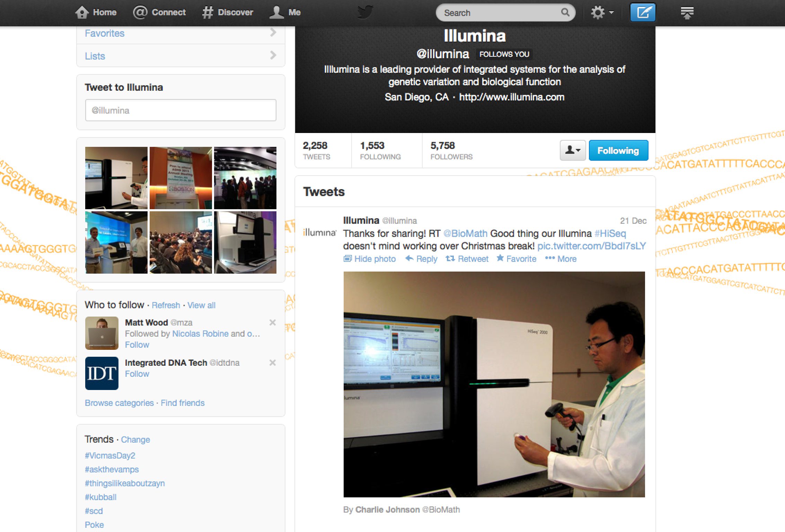Focus the Tweet to Illumina box
The image size is (785, 532).
point(180,110)
